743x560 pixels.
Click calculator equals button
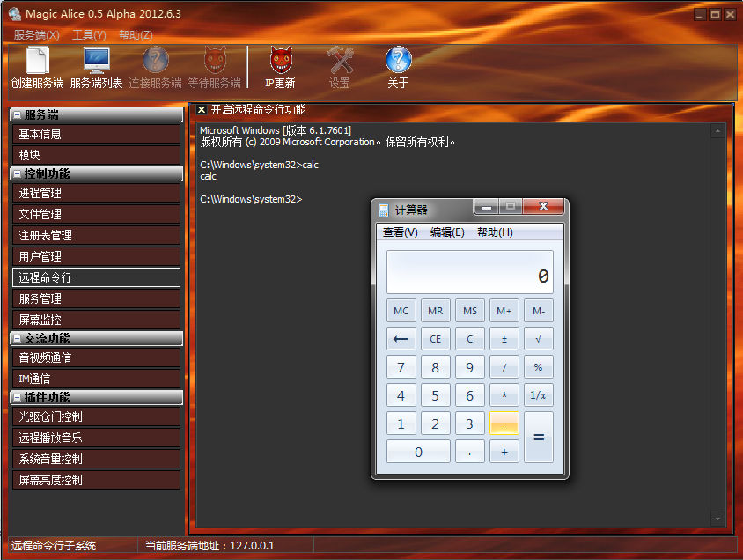point(539,438)
